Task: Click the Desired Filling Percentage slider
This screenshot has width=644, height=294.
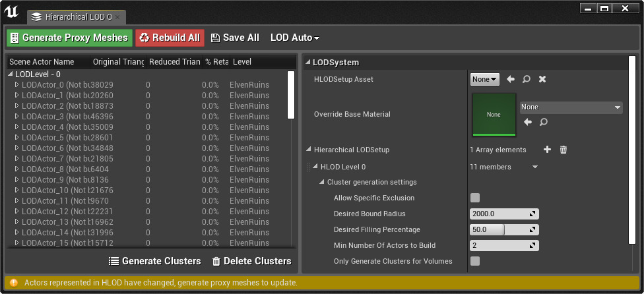Action: click(504, 229)
